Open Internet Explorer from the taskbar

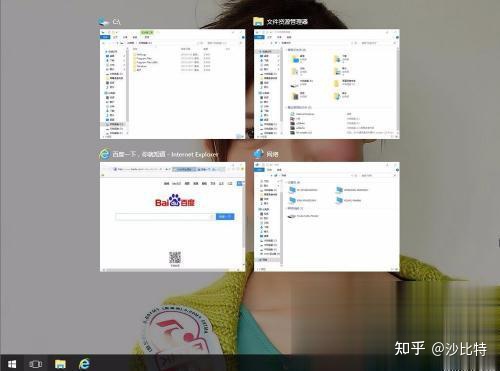click(x=84, y=364)
